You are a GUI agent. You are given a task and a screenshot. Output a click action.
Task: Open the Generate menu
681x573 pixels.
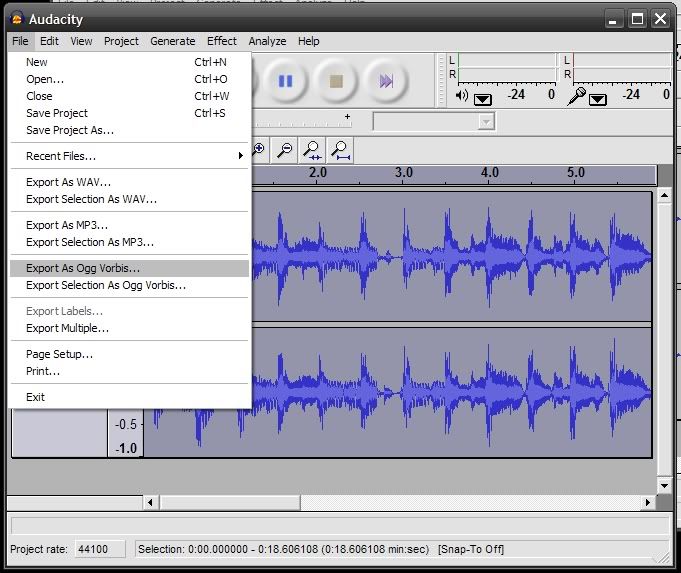tap(172, 41)
